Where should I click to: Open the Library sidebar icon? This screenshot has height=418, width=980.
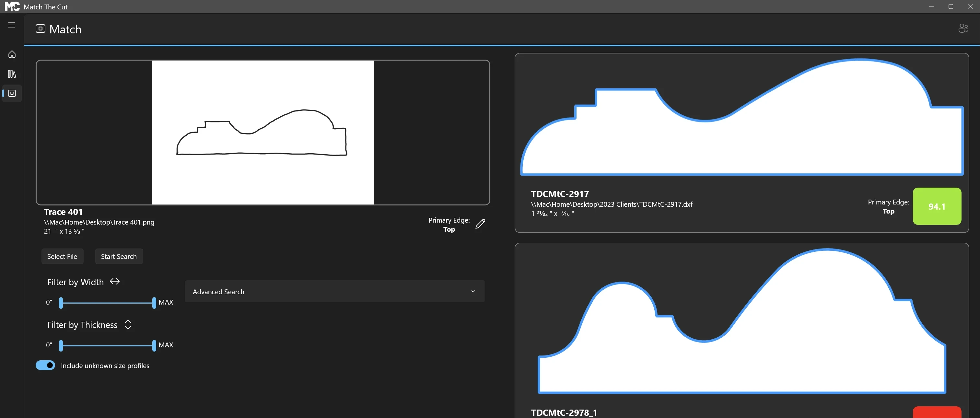12,74
